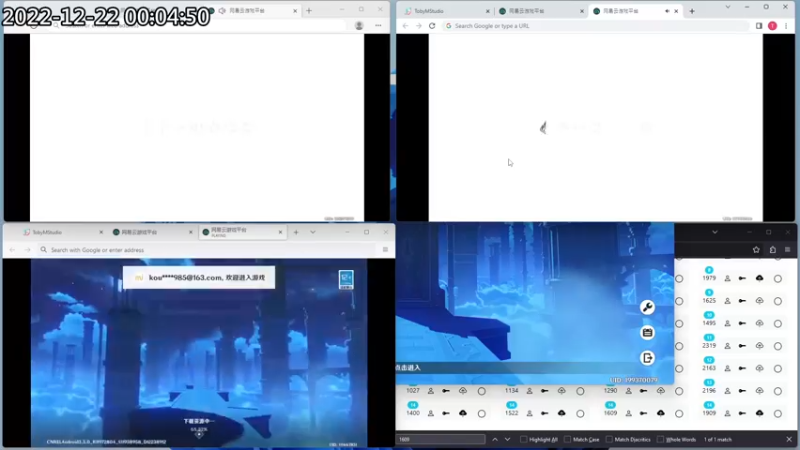
Task: Switch to TobyMStudio tab in bottom-left browser
Action: pyautogui.click(x=61, y=232)
